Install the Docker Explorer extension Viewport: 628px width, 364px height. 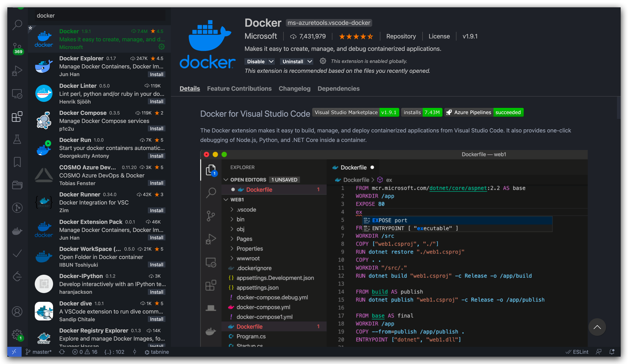(156, 74)
